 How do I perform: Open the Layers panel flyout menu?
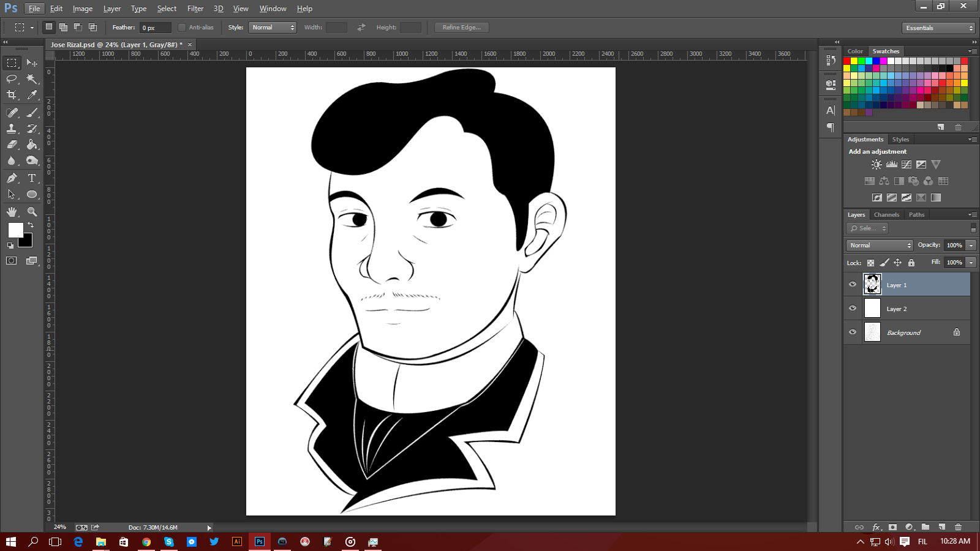tap(973, 215)
